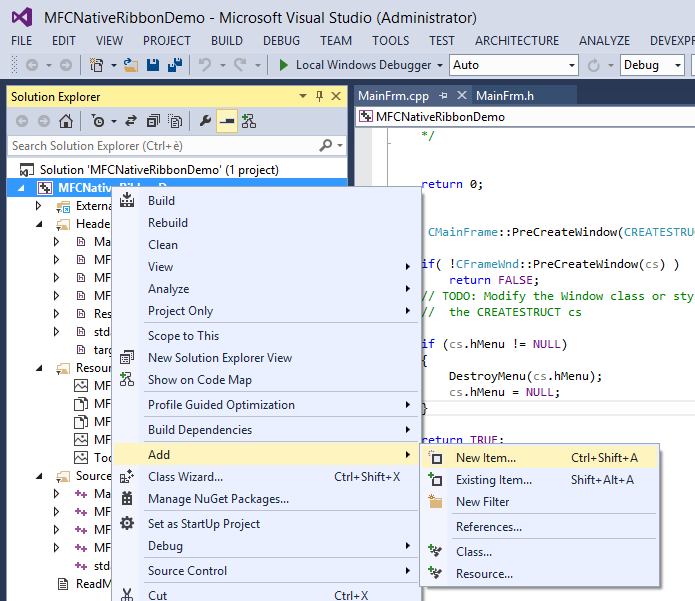Collapse the MFCNativeRibbonDemo project node
This screenshot has height=601, width=695.
21,188
